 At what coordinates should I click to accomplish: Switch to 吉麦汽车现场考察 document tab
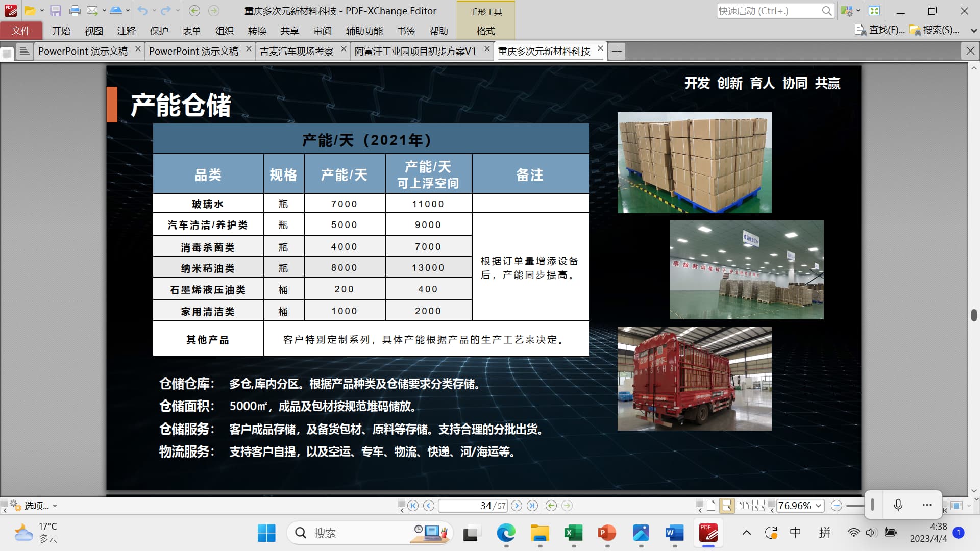coord(297,51)
